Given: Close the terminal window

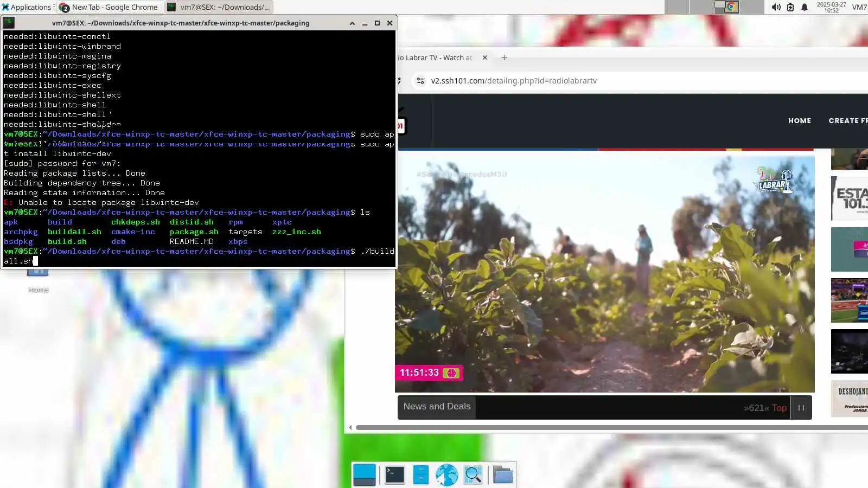Looking at the screenshot, I should (x=390, y=23).
